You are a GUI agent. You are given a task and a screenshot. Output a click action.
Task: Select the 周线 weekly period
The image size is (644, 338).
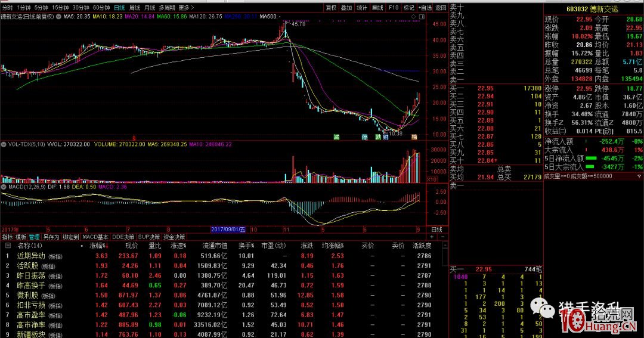(x=134, y=8)
